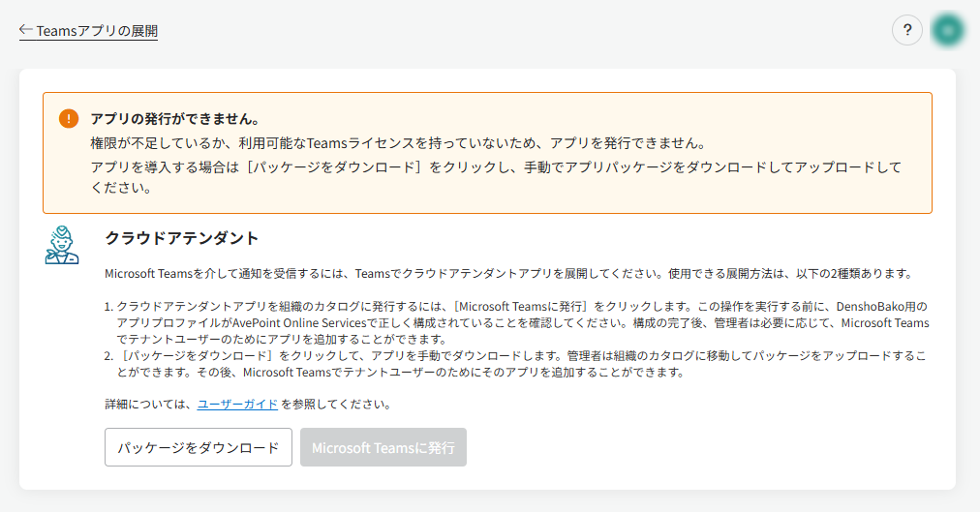Click パッケージをダウンロード button
The image size is (980, 512).
[199, 447]
